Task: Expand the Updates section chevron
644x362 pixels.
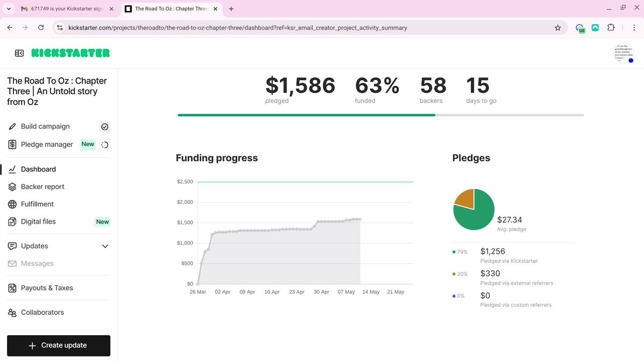Action: (105, 246)
